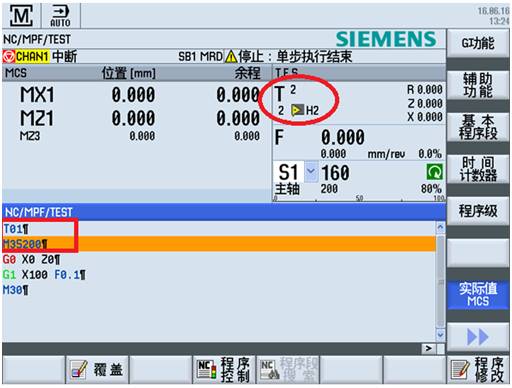This screenshot has height=388, width=512.
Task: Click the 覆盖 overstore softkey
Action: click(97, 369)
